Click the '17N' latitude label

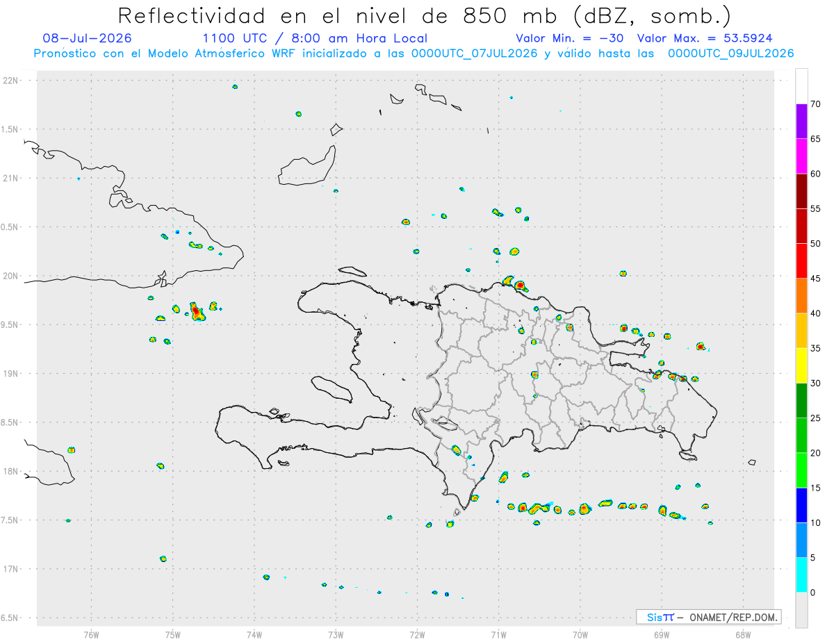click(11, 569)
